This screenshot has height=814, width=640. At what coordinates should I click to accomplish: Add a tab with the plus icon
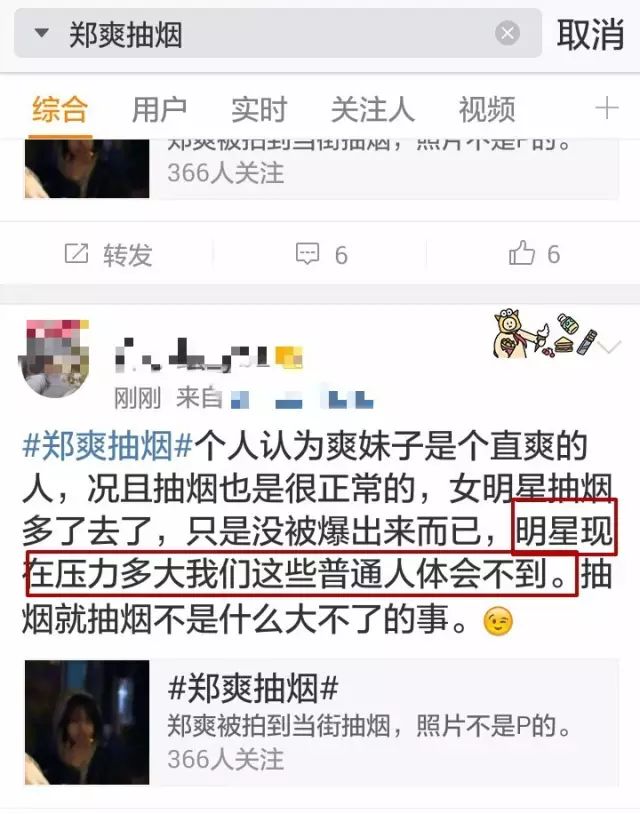(x=607, y=108)
